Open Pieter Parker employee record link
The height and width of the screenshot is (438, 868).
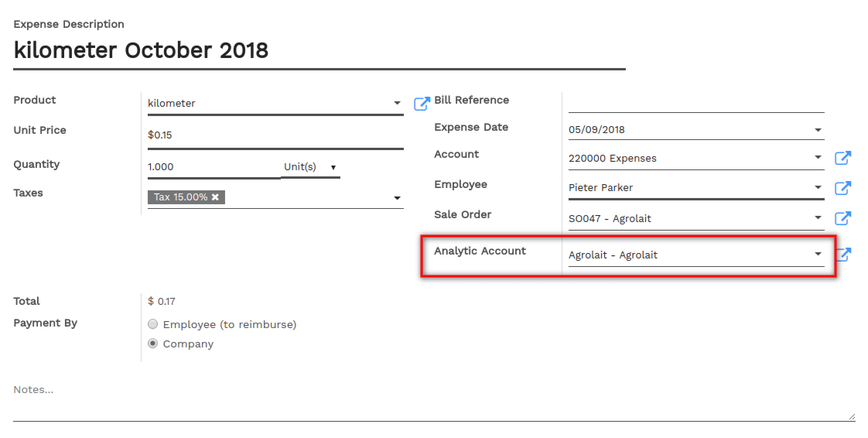coord(842,188)
